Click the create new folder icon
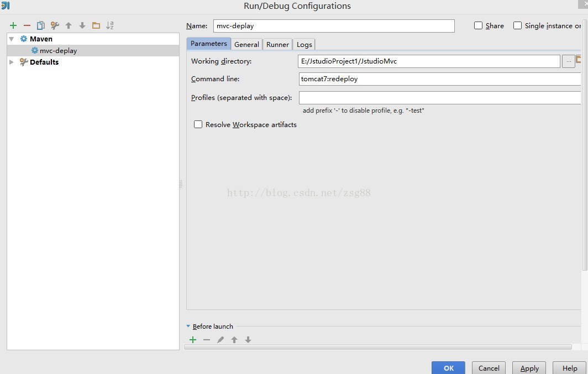This screenshot has width=588, height=374. pos(96,25)
